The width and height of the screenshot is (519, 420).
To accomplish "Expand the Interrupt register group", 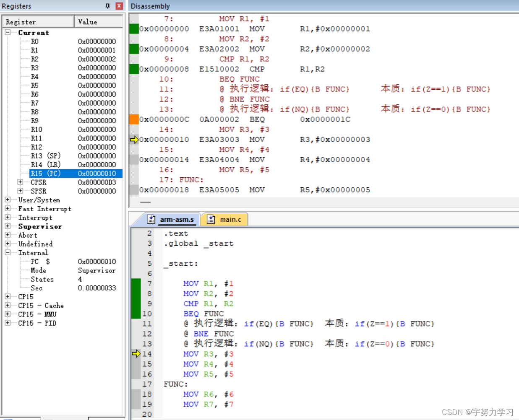I will tap(8, 217).
